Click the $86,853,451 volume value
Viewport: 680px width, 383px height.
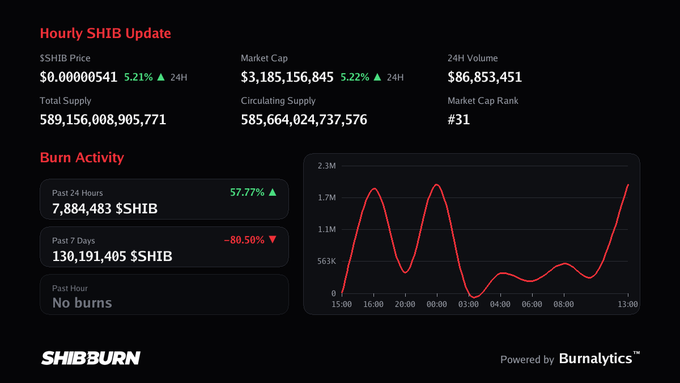485,77
